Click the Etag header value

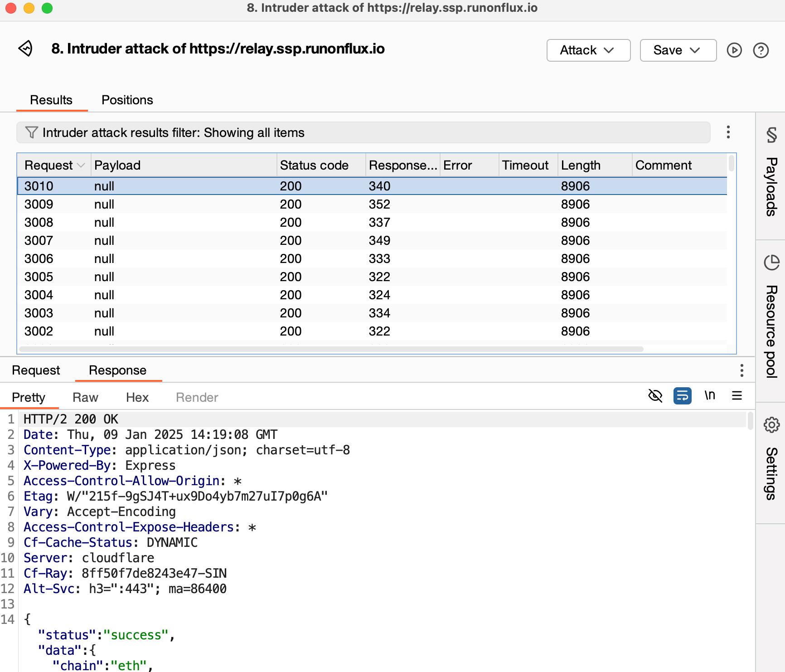(197, 496)
